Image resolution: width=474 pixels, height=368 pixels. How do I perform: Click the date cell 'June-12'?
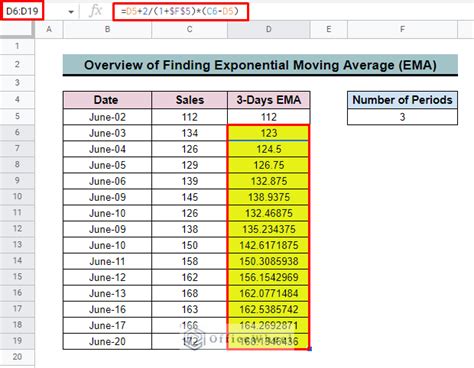click(107, 277)
